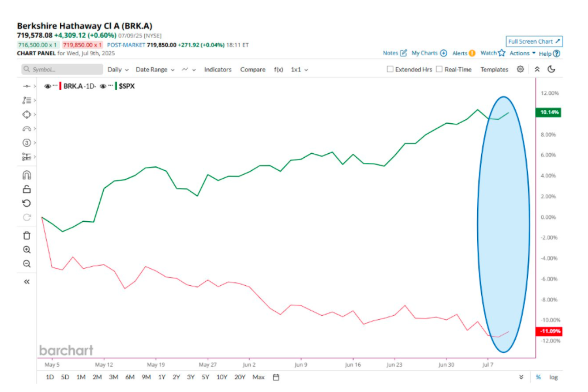588x392 pixels.
Task: Switch to dark mode moon icon
Action: click(x=551, y=69)
